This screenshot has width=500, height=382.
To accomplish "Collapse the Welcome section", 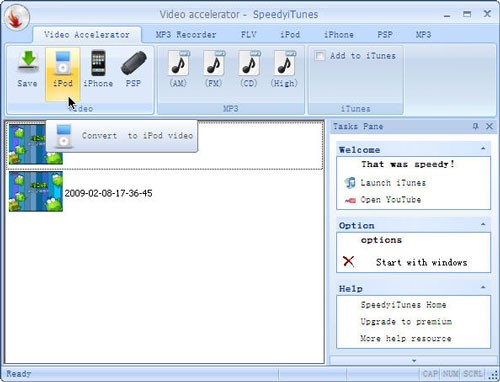I will tap(483, 148).
